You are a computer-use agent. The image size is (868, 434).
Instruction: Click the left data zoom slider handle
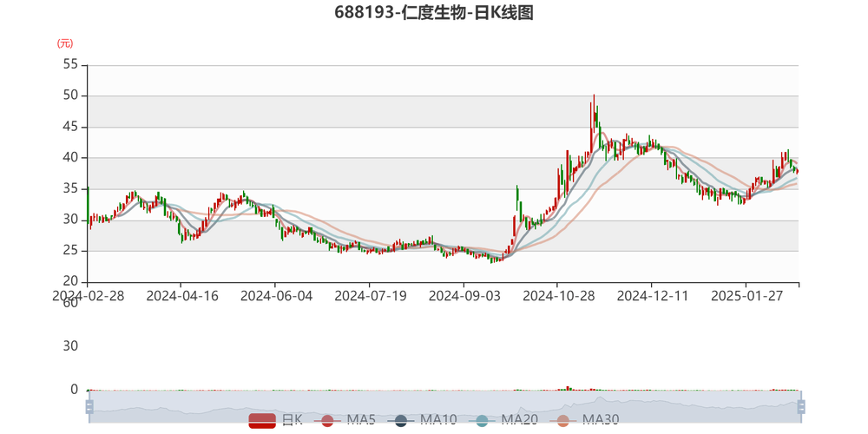pos(89,407)
